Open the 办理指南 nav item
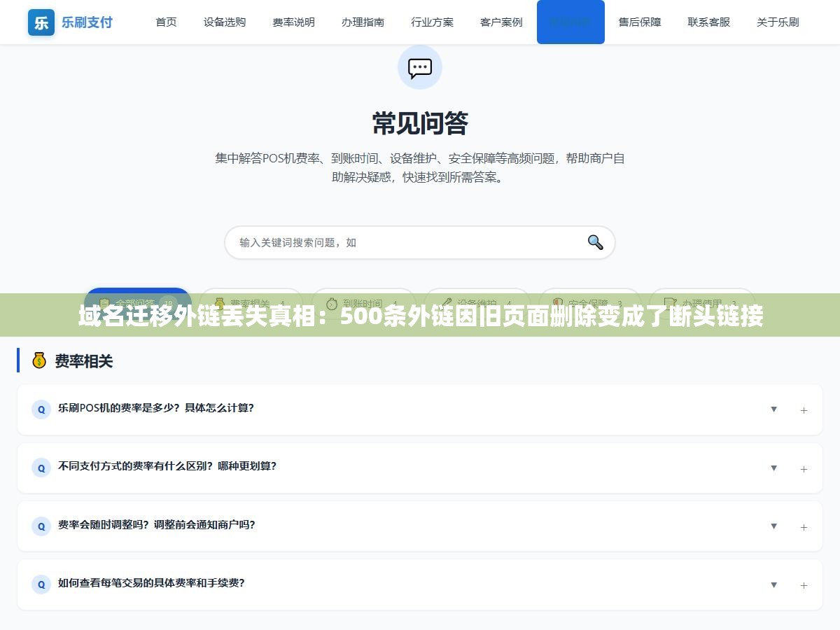 pos(363,22)
